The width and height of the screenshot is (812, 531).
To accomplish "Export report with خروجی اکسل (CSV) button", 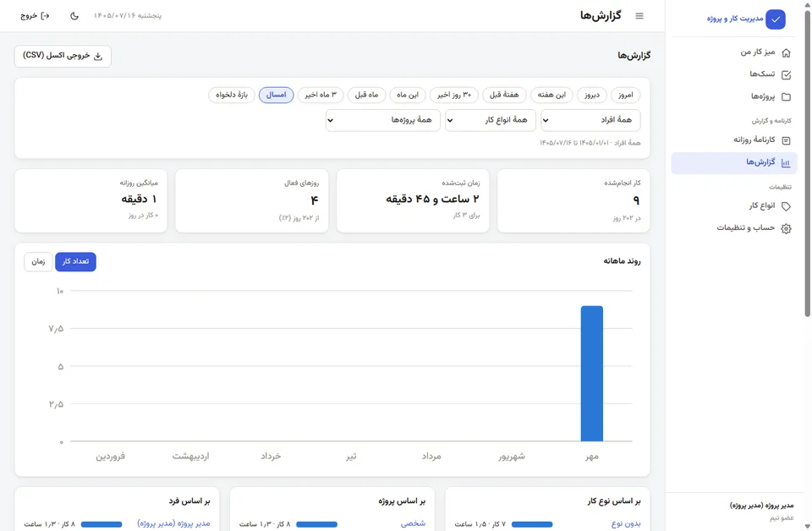I will (63, 56).
